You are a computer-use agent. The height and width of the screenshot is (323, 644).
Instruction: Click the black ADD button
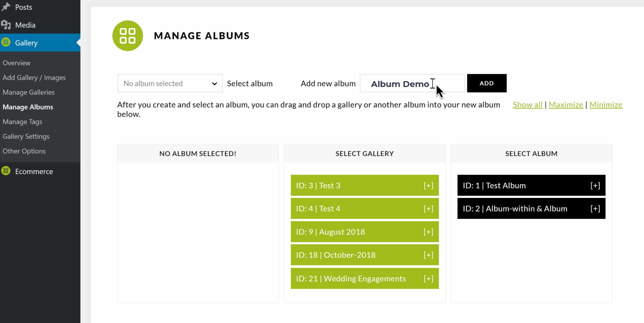pos(487,83)
